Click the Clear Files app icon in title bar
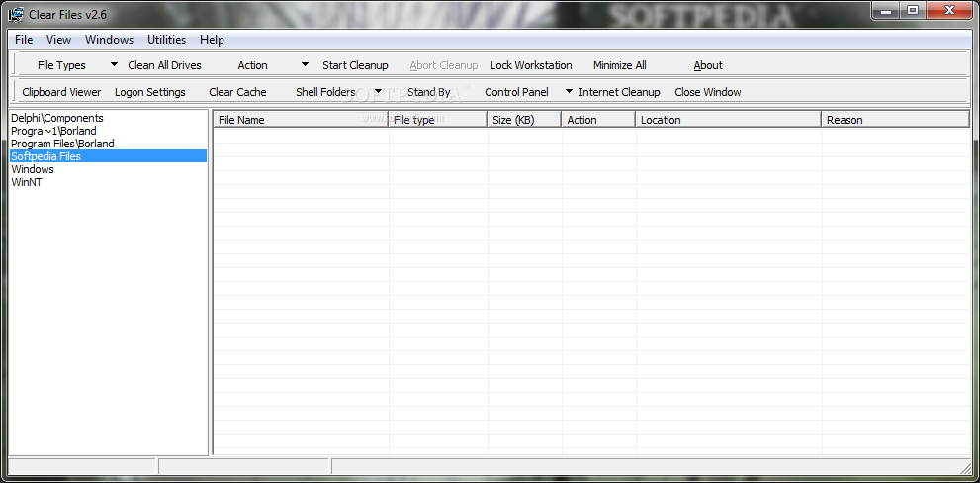The image size is (980, 483). pyautogui.click(x=16, y=13)
